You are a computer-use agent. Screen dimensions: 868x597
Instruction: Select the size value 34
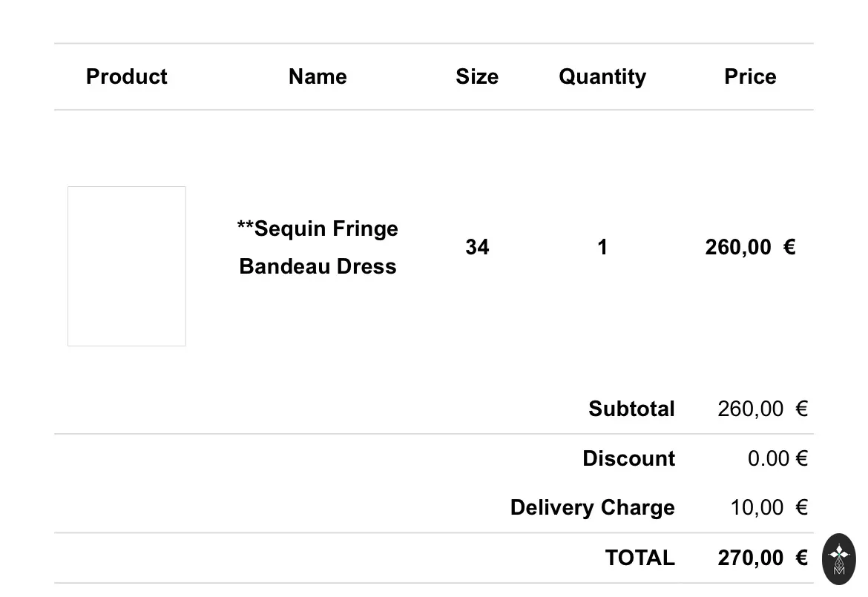pos(477,247)
